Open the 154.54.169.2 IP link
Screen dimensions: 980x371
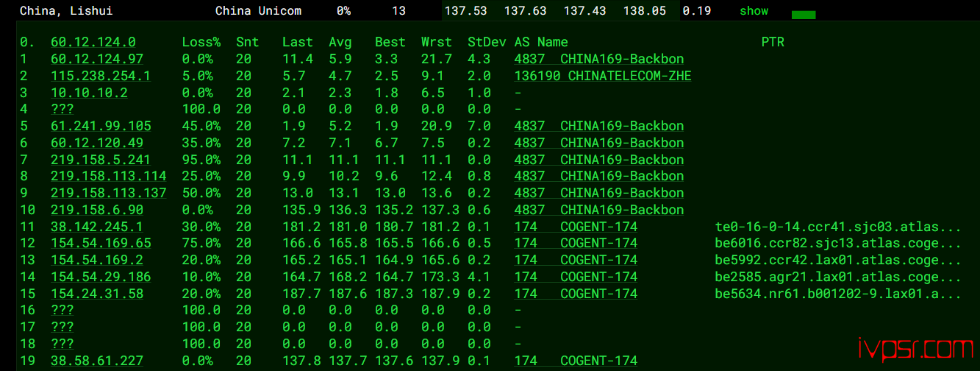(97, 260)
